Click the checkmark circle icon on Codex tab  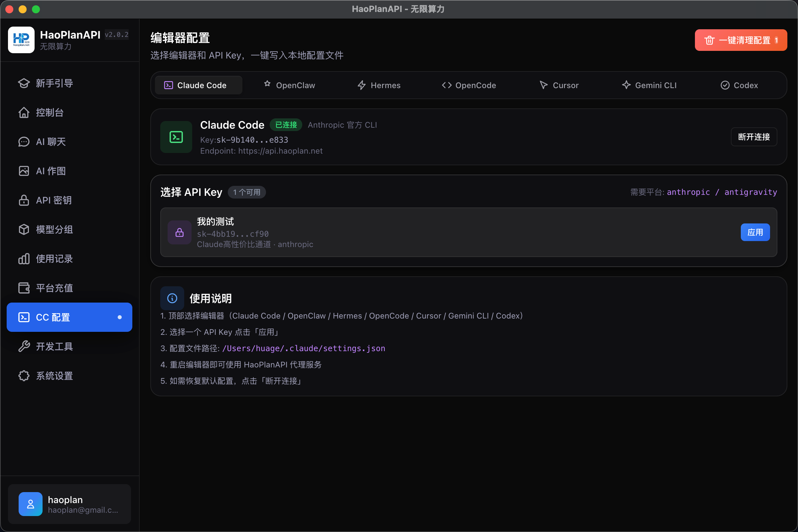click(x=725, y=85)
